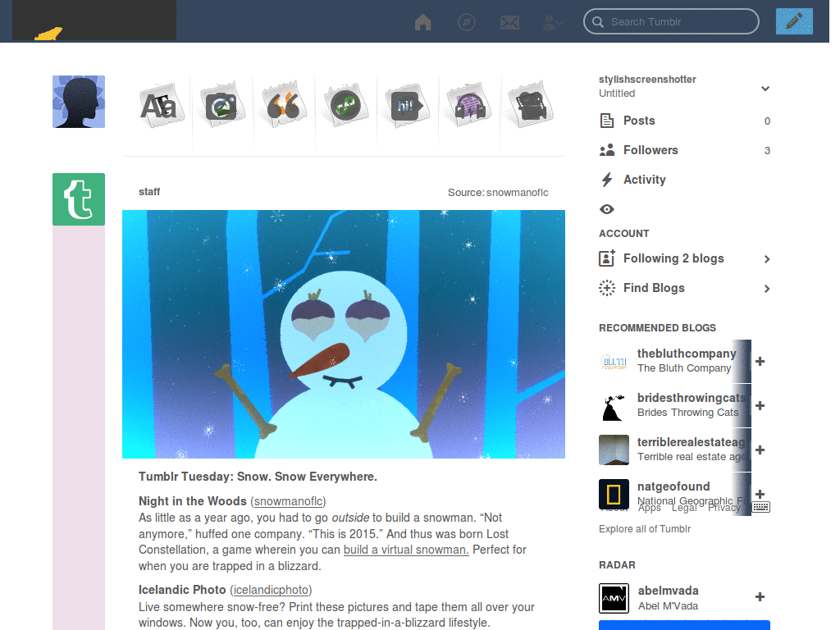
Task: Create a new Photo post
Action: (x=221, y=106)
